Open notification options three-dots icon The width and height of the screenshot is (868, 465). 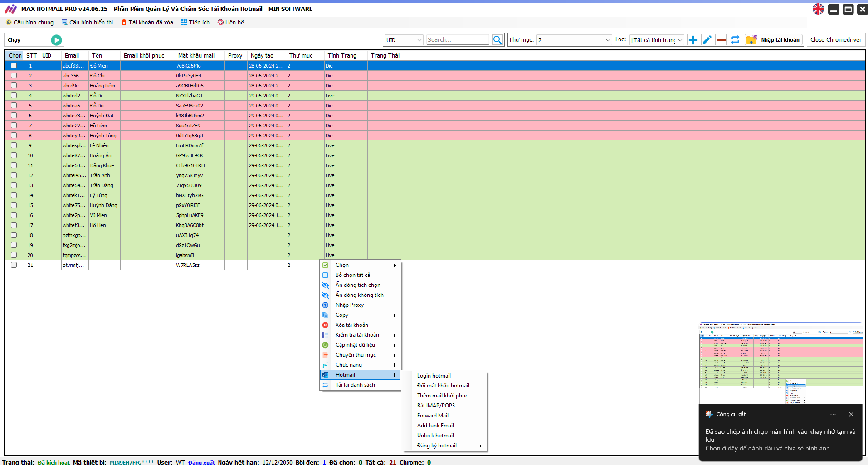click(x=833, y=414)
